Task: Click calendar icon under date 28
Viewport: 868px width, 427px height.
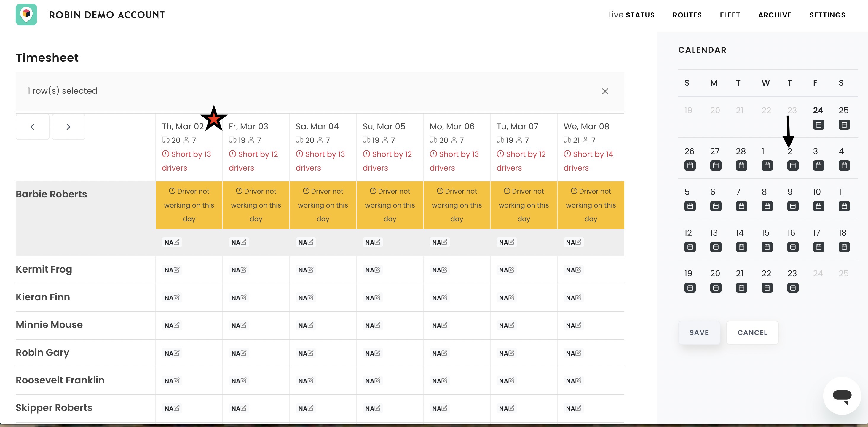Action: [x=741, y=165]
